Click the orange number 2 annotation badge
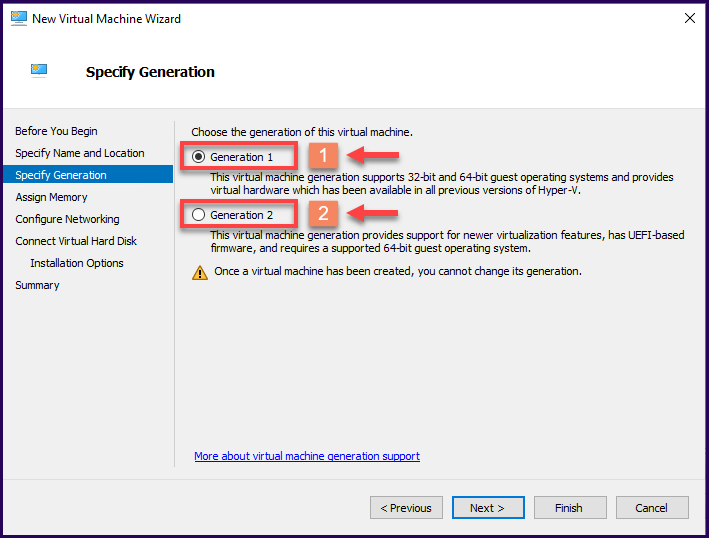This screenshot has height=538, width=709. coord(322,214)
